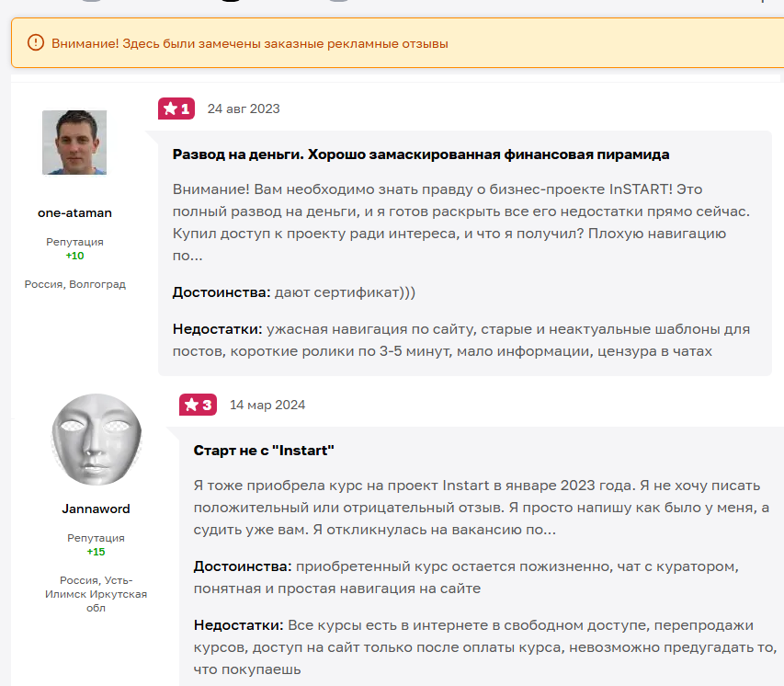Click the three-star rating badge
Screen dimensions: 784x686
click(x=198, y=405)
